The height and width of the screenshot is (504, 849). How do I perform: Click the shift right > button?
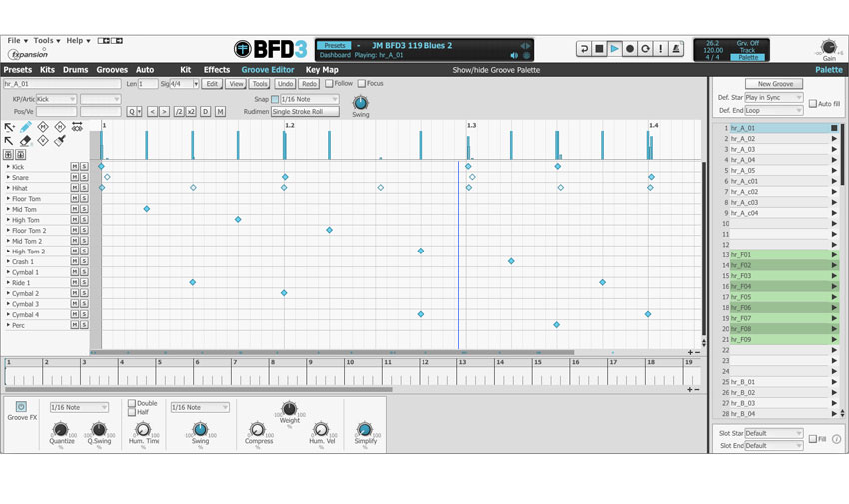pos(164,112)
